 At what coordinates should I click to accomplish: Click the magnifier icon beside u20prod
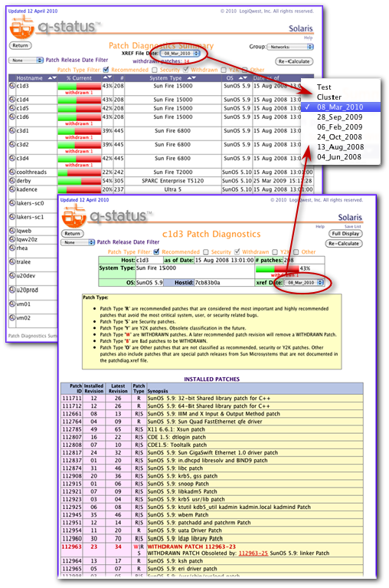[x=12, y=290]
